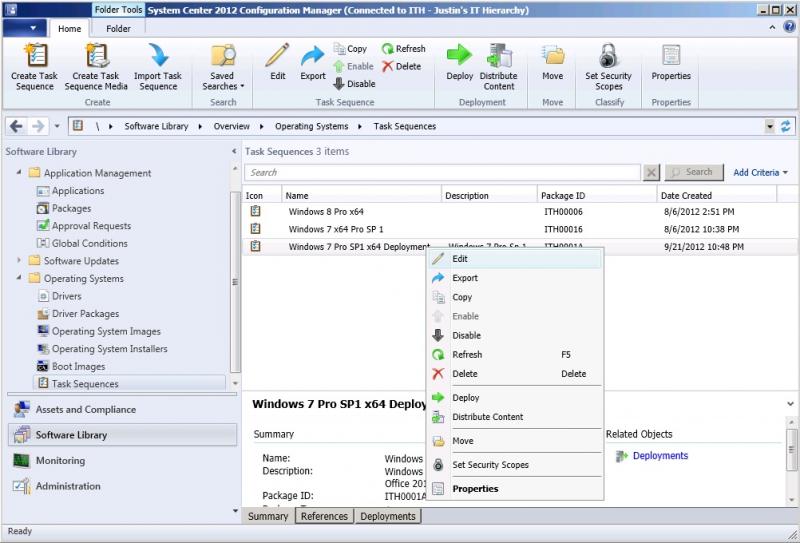
Task: Select the Windows 7 x64 Pro SP 1 row
Action: (520, 229)
